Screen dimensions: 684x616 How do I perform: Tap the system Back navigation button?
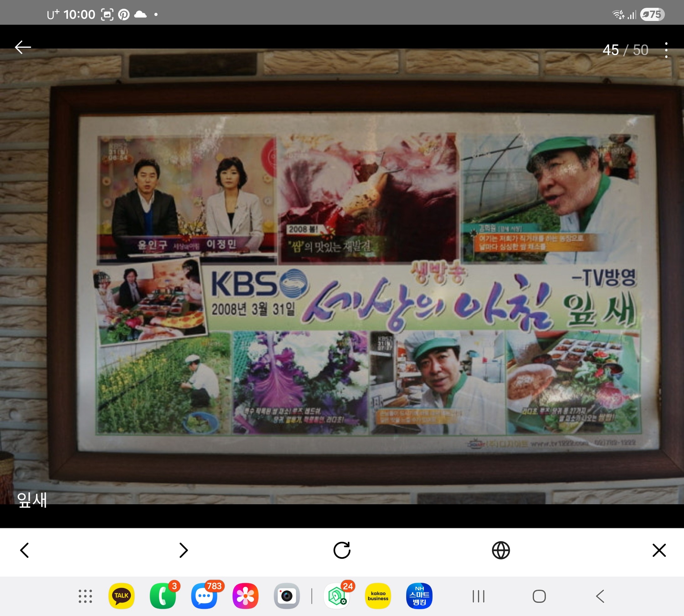[600, 596]
